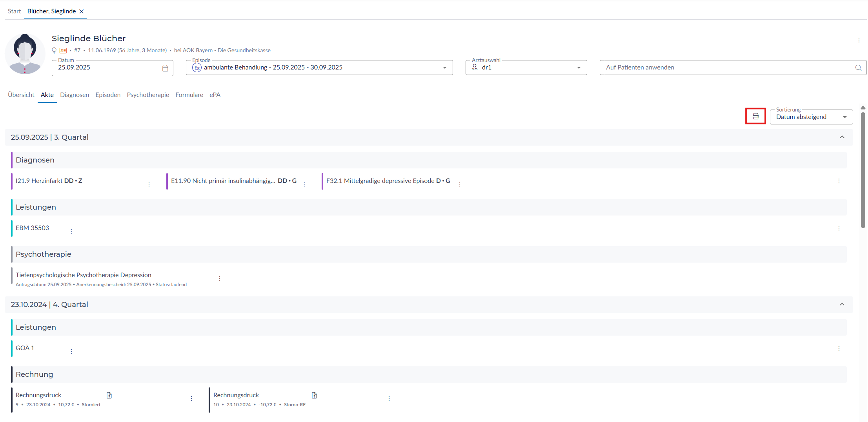
Task: Open options menu for Tiefenpsychologische Psychotherapie entry
Action: tap(220, 278)
